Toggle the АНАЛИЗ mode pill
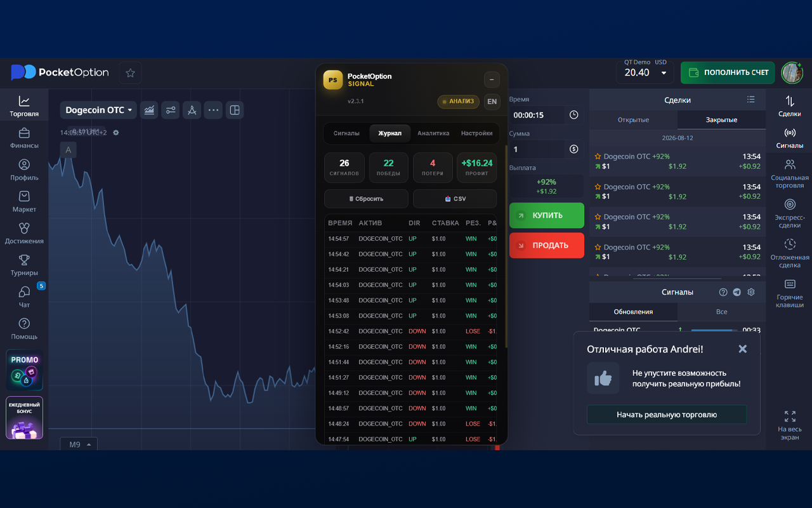The image size is (812, 508). [x=458, y=102]
